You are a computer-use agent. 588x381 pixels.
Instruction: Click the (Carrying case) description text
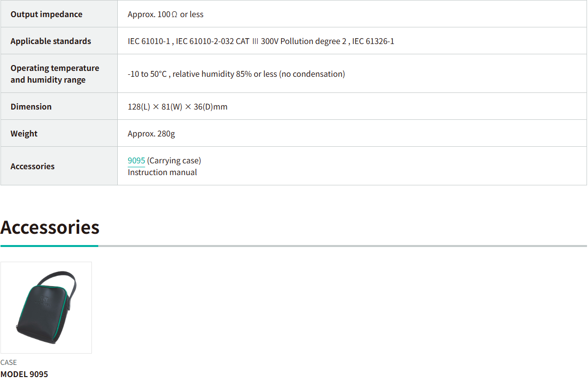pos(174,160)
